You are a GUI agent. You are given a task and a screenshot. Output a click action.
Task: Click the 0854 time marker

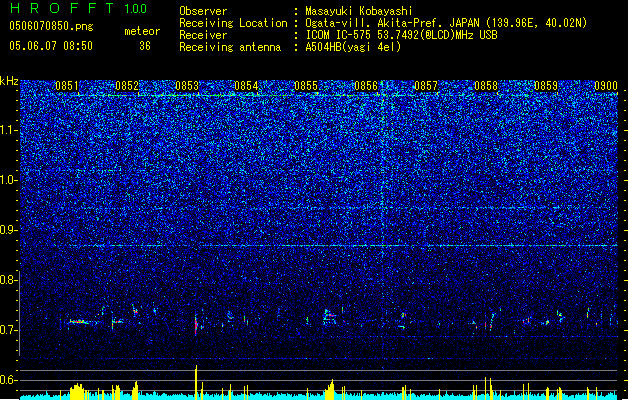click(246, 86)
